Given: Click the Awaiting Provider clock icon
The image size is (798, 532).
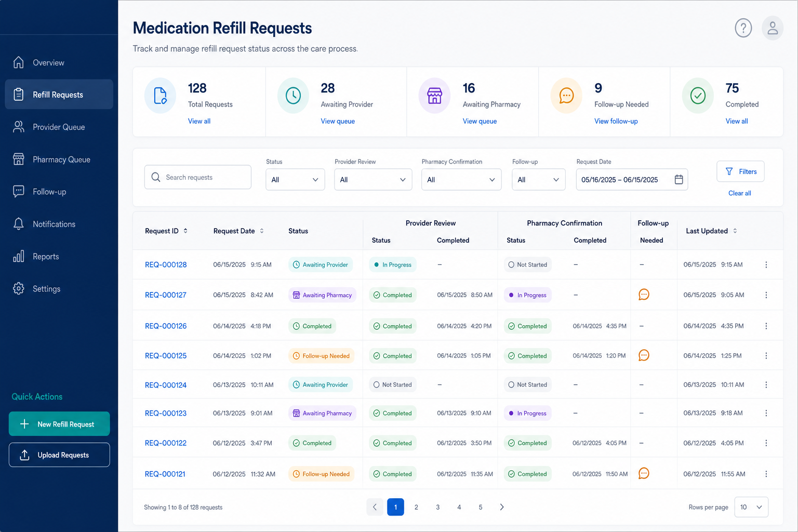Looking at the screenshot, I should tap(294, 96).
